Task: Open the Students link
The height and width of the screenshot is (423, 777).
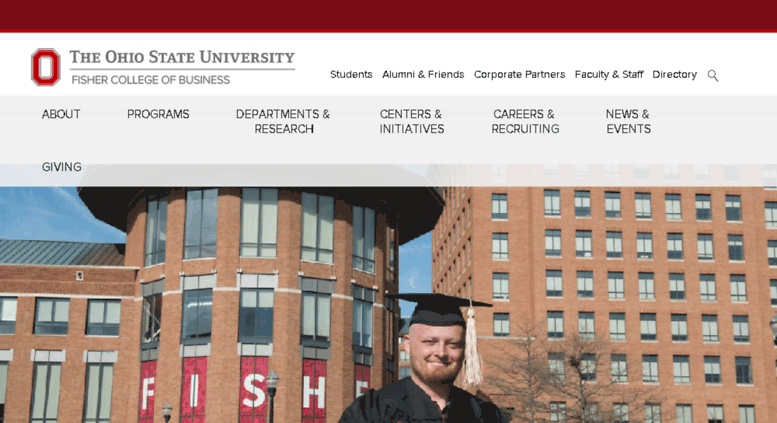Action: tap(351, 74)
